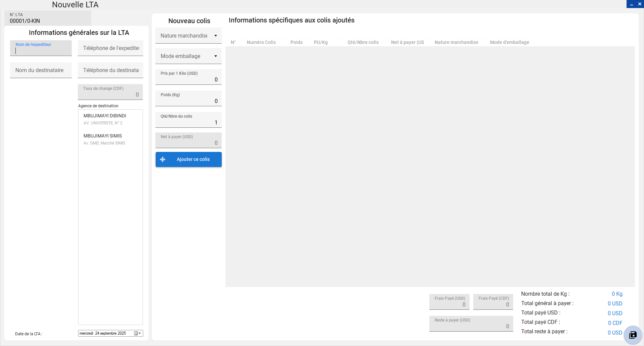Viewport: 644px width, 346px height.
Task: Expand the Nature marchandise dropdown
Action: [215, 36]
